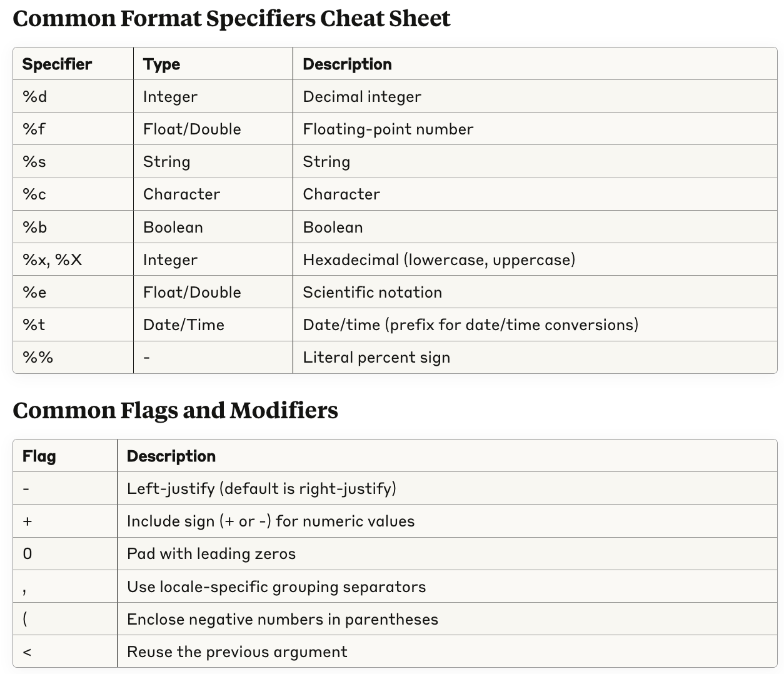Click the 'Common Format Specifiers Cheat Sheet' heading

coord(231,19)
